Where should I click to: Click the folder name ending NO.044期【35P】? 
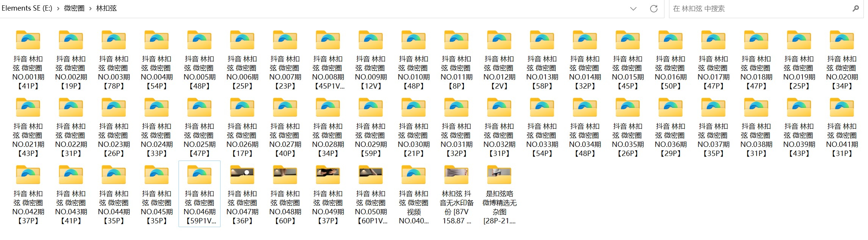[114, 207]
